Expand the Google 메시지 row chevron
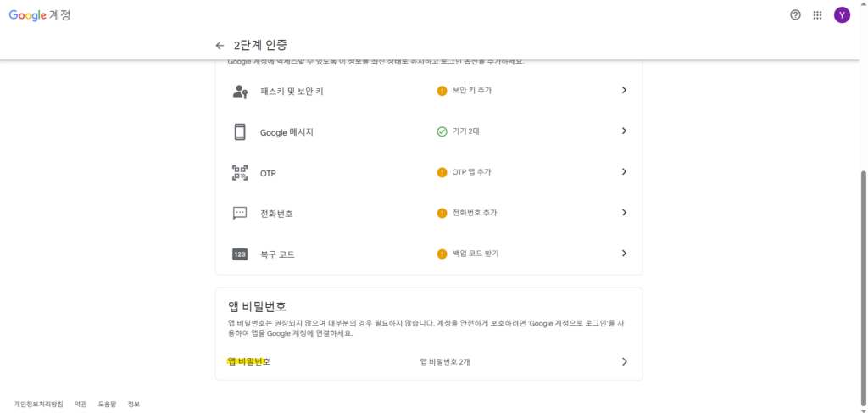This screenshot has height=413, width=868. [624, 131]
